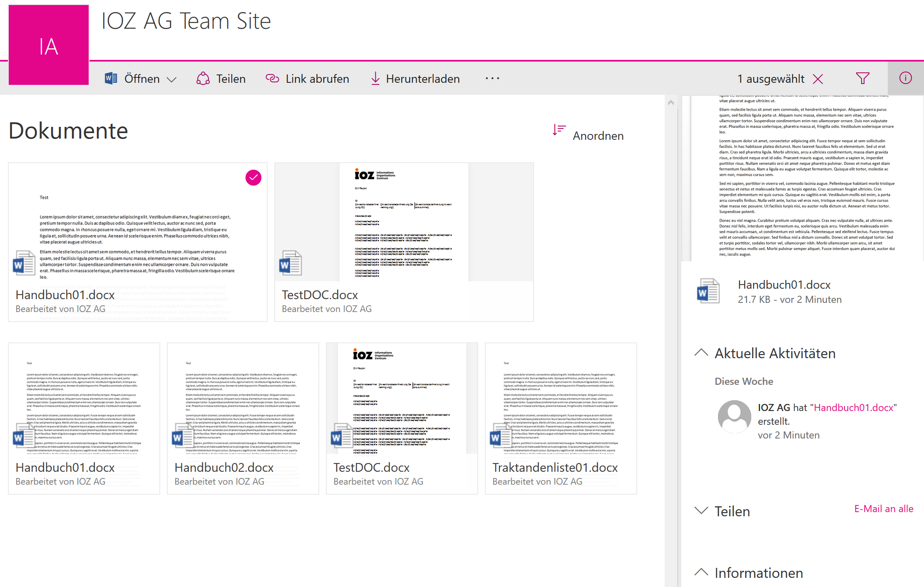Viewport: 924px width, 587px height.
Task: Click the Teilen label in the toolbar
Action: point(231,79)
